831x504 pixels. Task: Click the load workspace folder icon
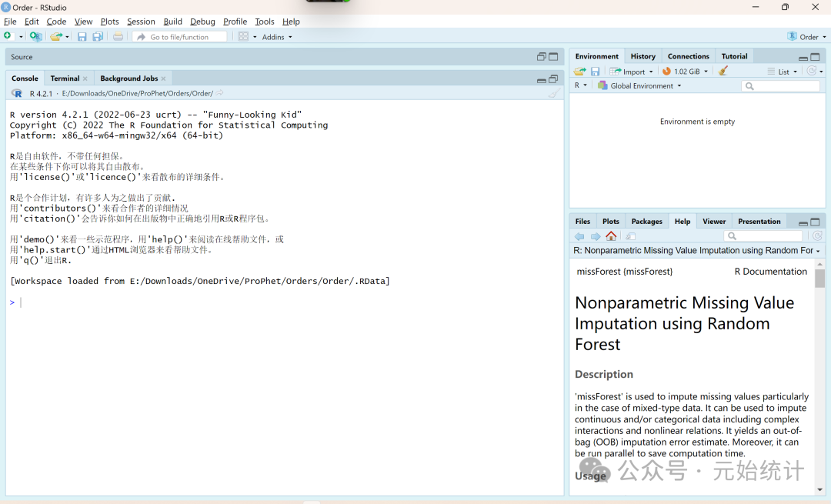coord(579,71)
